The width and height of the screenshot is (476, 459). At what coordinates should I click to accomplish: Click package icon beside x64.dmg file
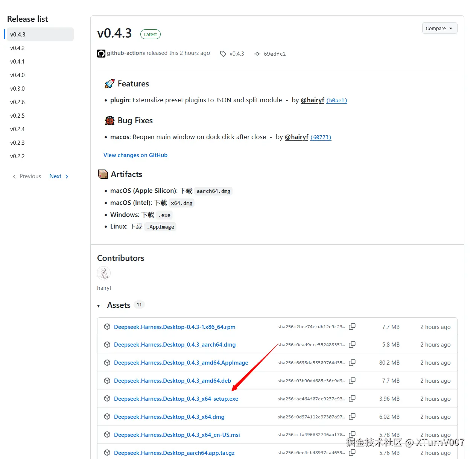click(107, 417)
